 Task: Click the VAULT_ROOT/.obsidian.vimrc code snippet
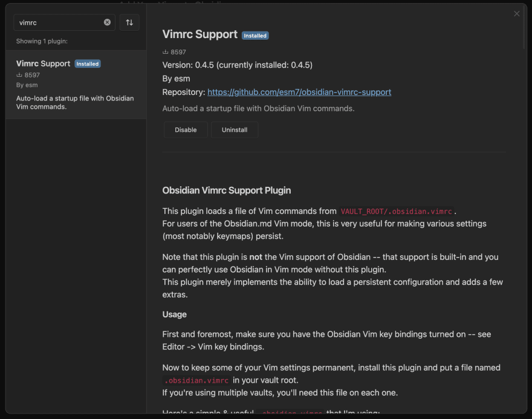coord(397,211)
